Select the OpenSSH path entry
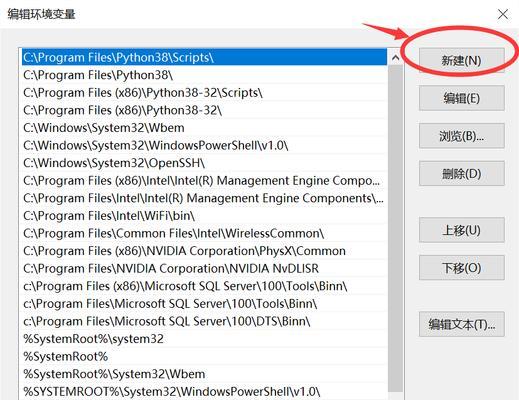This screenshot has height=400, width=519. pyautogui.click(x=204, y=163)
